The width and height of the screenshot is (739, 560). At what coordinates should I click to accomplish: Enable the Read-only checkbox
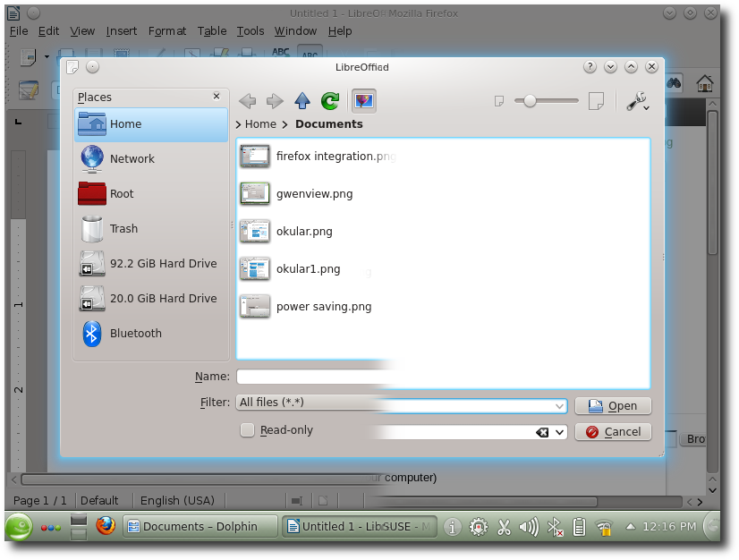point(247,430)
